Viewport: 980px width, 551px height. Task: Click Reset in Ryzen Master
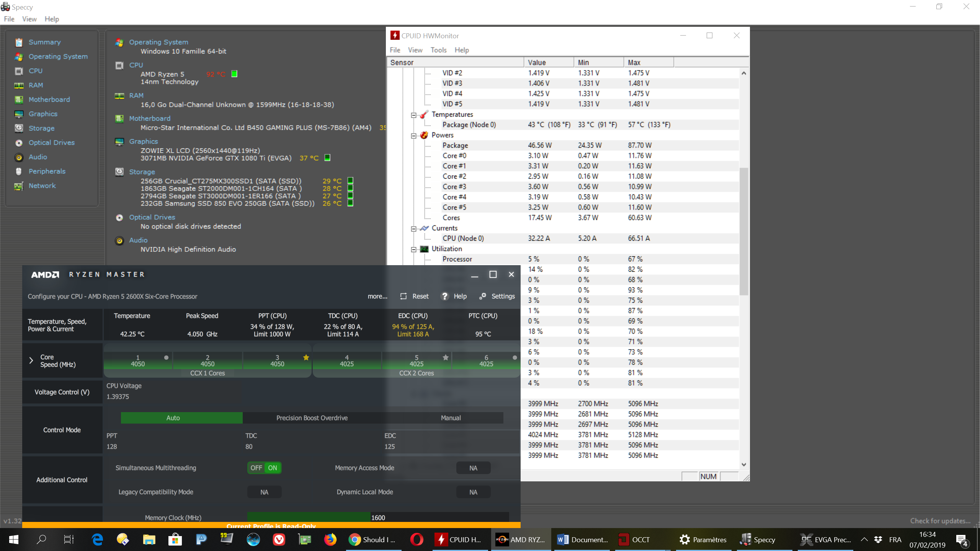(x=415, y=297)
